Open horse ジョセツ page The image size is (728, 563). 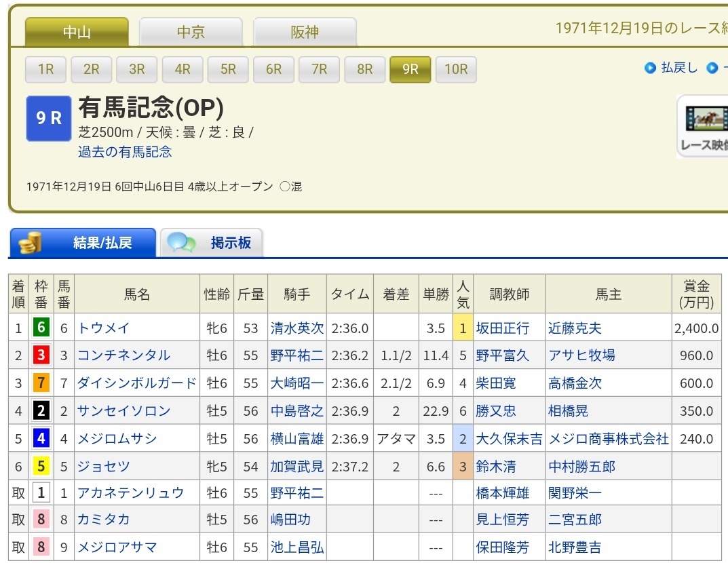[104, 467]
